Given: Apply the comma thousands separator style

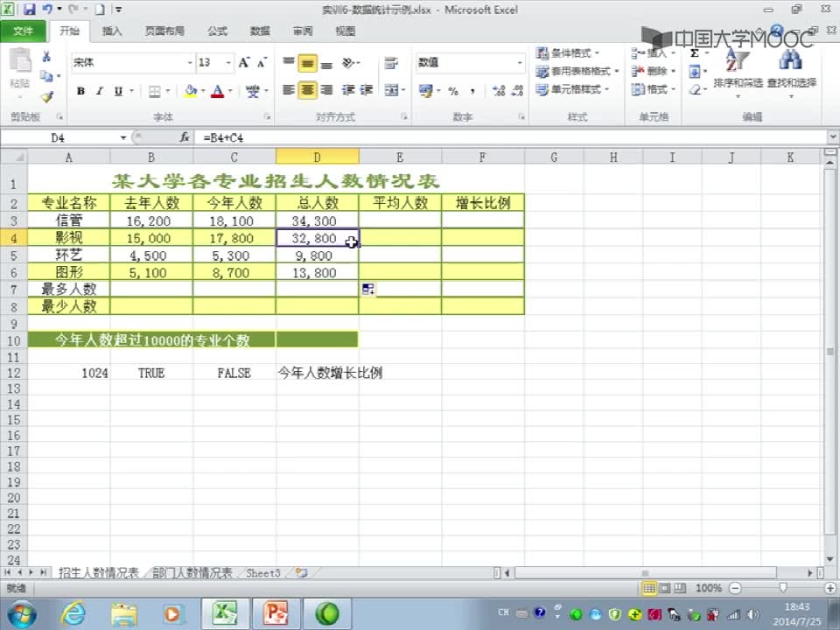Looking at the screenshot, I should (472, 91).
